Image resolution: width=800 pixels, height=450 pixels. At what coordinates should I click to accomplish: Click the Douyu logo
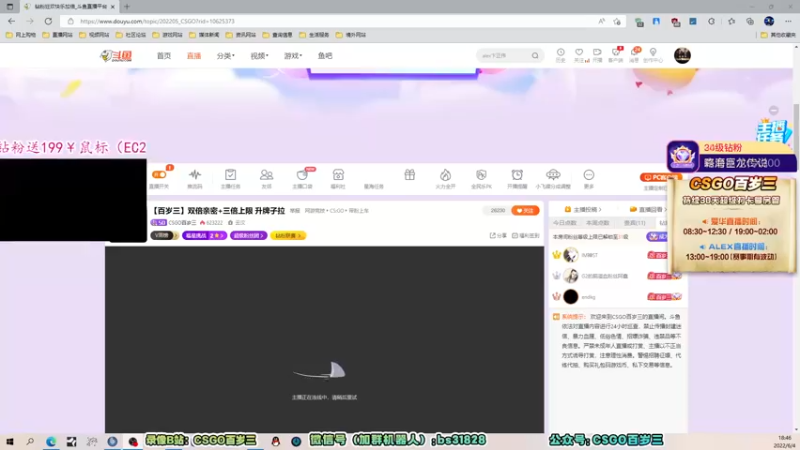116,56
